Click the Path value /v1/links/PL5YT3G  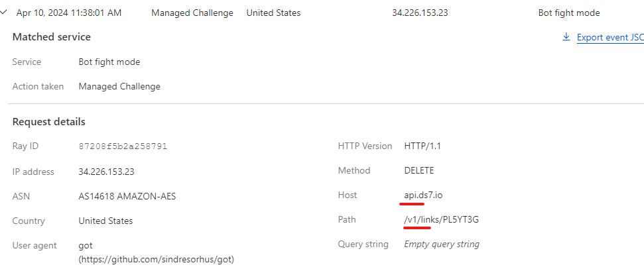pos(441,219)
